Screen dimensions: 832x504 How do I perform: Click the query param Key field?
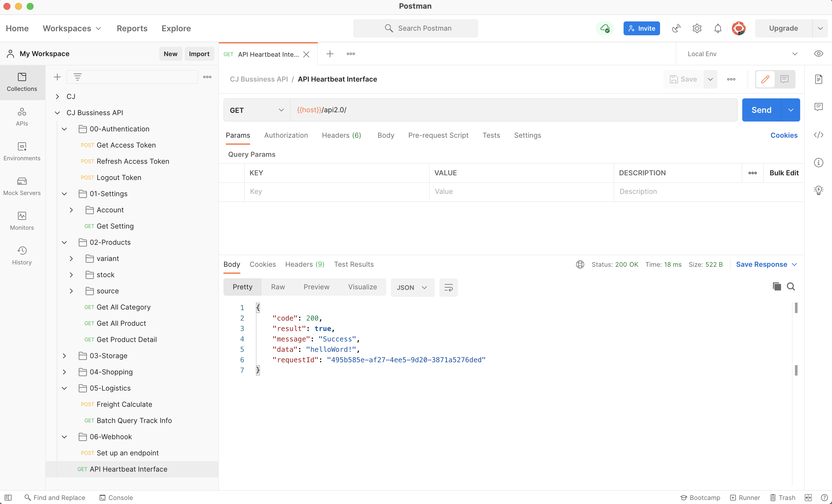click(x=337, y=192)
